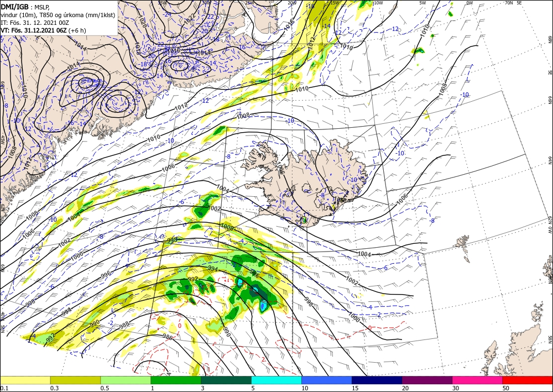Click the '20W' longitude label
This screenshot has height=392, width=553.
pos(291,3)
